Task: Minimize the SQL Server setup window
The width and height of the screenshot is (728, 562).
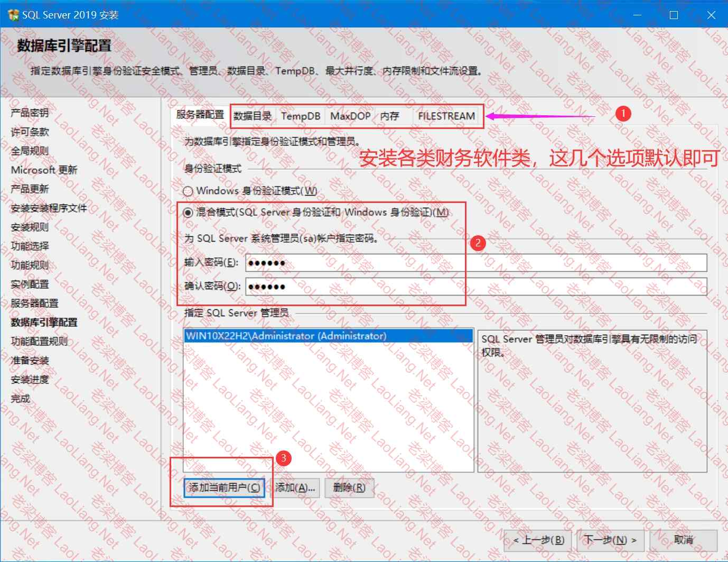Action: 637,15
